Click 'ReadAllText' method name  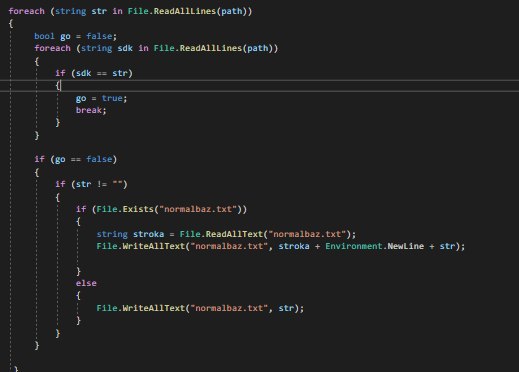[x=234, y=234]
